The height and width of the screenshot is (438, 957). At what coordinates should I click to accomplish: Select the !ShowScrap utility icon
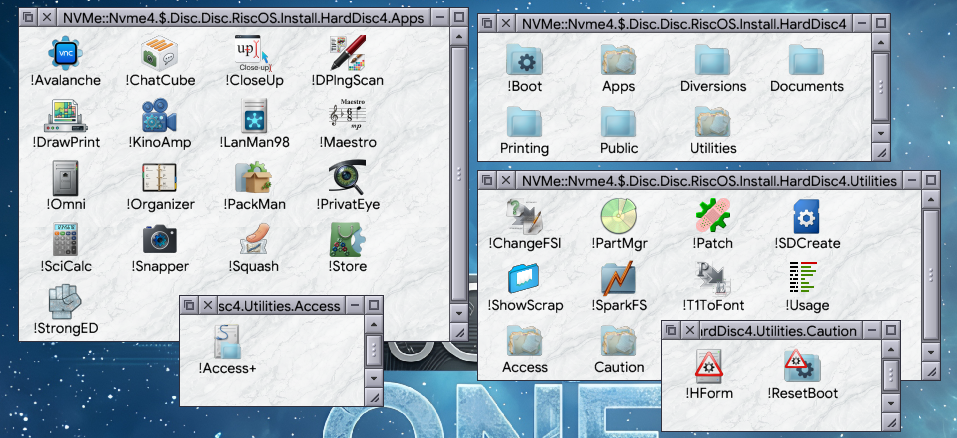[x=524, y=279]
